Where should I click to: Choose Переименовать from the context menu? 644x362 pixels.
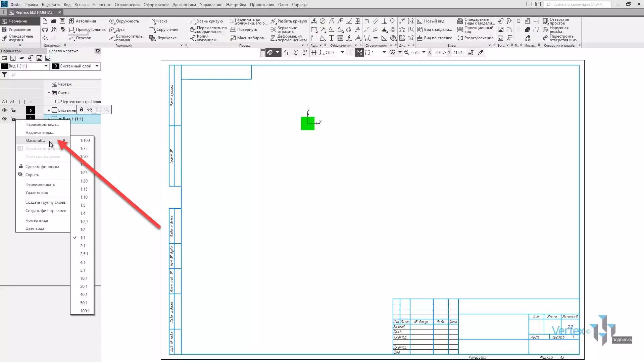point(40,185)
